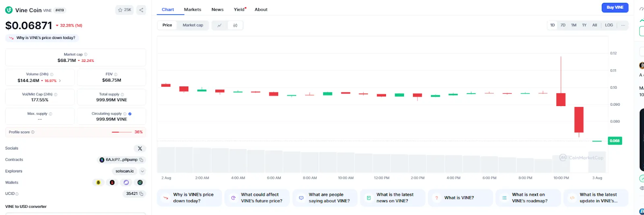Screen dimensions: 644x215
Task: Set chart range to 7D
Action: tap(563, 25)
